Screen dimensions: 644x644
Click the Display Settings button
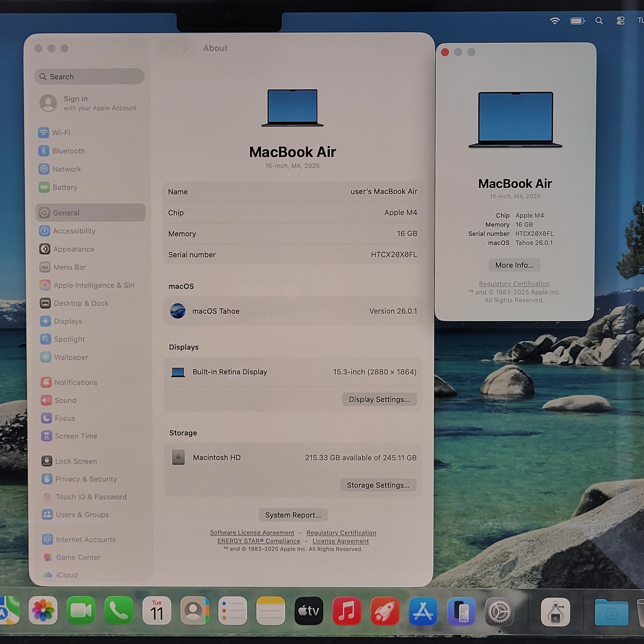(379, 399)
